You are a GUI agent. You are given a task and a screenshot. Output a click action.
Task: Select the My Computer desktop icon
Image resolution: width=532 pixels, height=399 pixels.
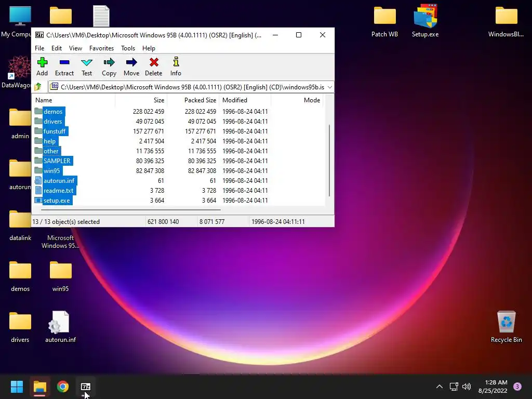(x=16, y=21)
